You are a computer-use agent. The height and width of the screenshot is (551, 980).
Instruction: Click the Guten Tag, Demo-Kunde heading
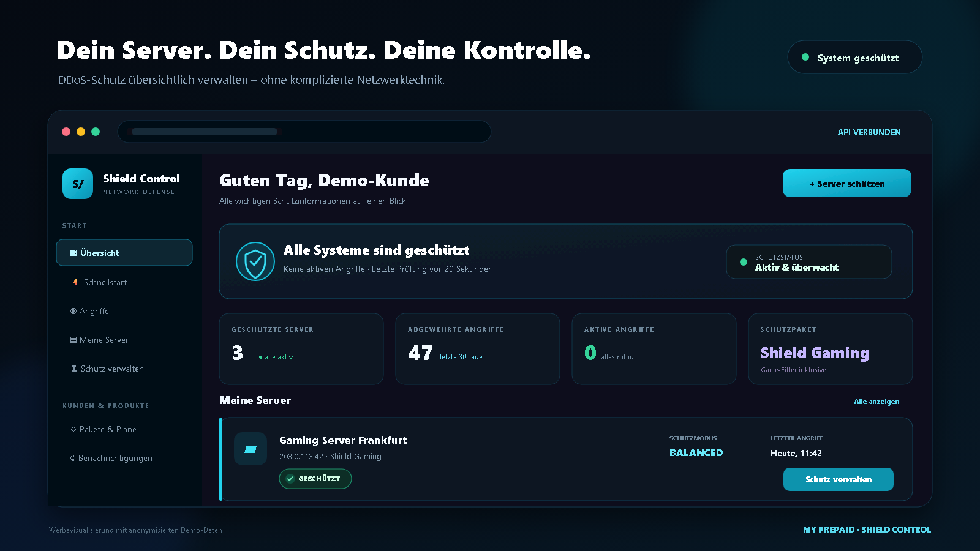tap(324, 181)
